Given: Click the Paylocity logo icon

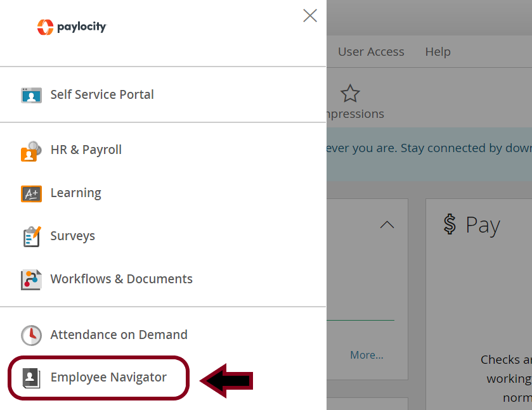Looking at the screenshot, I should (x=45, y=27).
